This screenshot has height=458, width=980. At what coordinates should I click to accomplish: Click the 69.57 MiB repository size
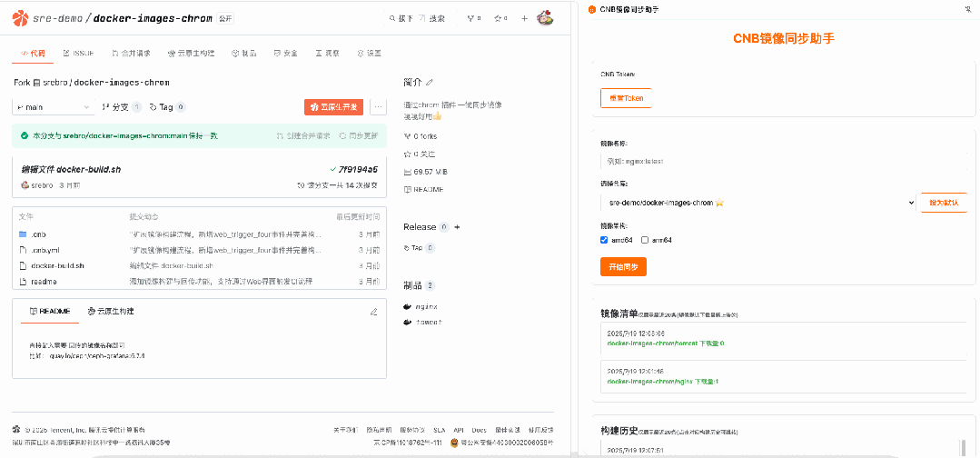click(426, 172)
